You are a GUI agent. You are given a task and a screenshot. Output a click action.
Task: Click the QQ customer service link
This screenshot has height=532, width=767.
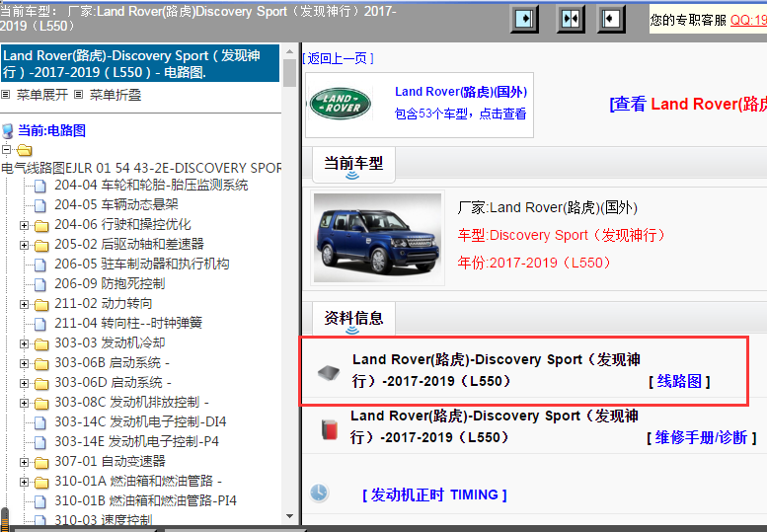[x=748, y=20]
